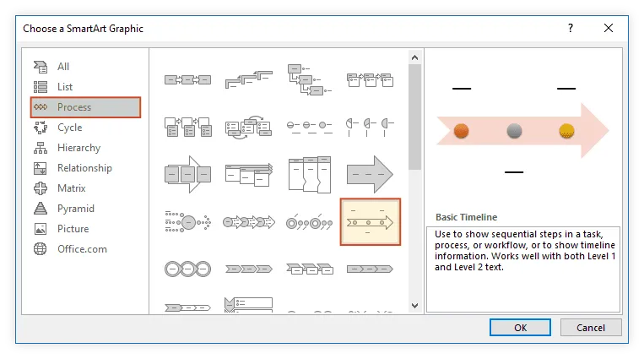Select the Basic Timeline layout thumbnail
The height and width of the screenshot is (359, 644).
370,222
